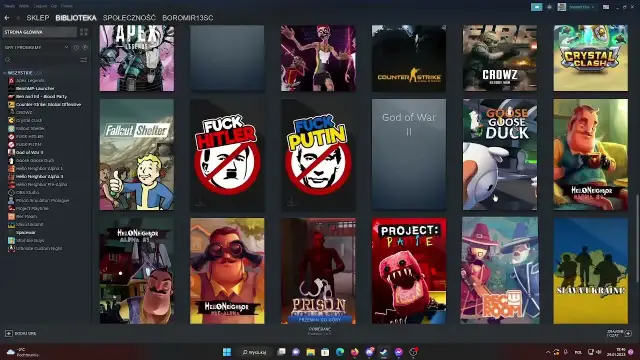Click the library vertical scrollbar
Viewport: 640px width, 360px height.
tap(637, 238)
